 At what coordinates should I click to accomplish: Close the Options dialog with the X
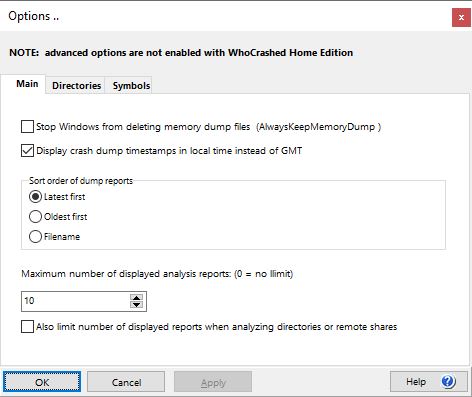(461, 17)
